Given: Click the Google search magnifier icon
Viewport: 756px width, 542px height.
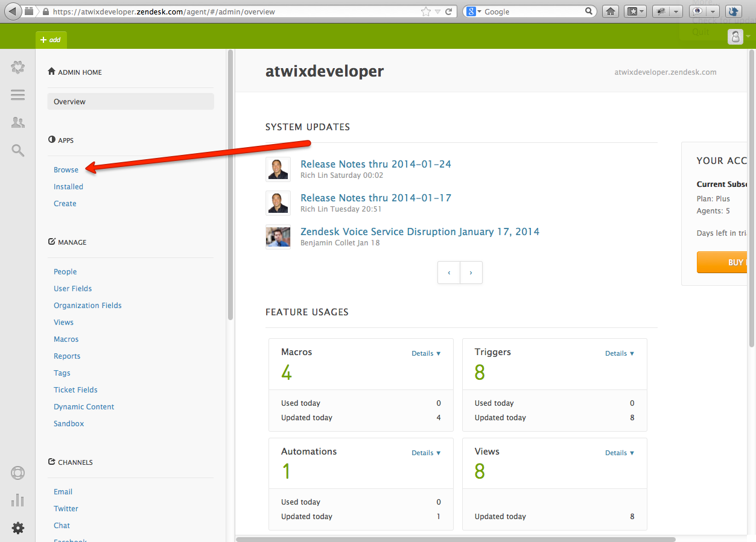Looking at the screenshot, I should (x=589, y=11).
